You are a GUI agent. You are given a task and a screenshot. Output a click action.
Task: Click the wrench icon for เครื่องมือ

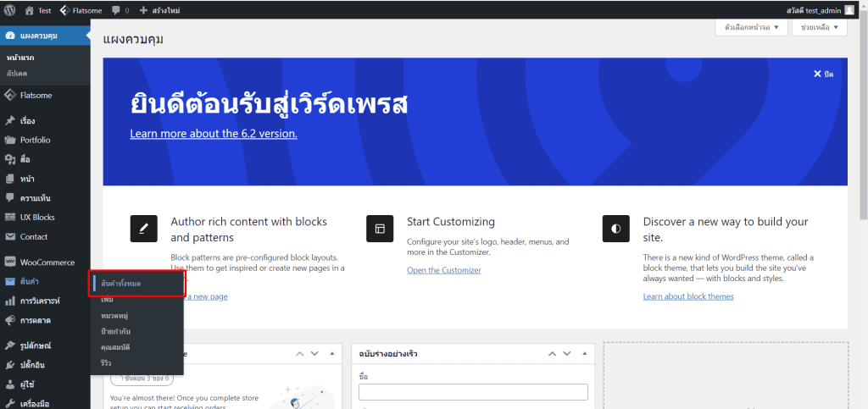tap(10, 403)
